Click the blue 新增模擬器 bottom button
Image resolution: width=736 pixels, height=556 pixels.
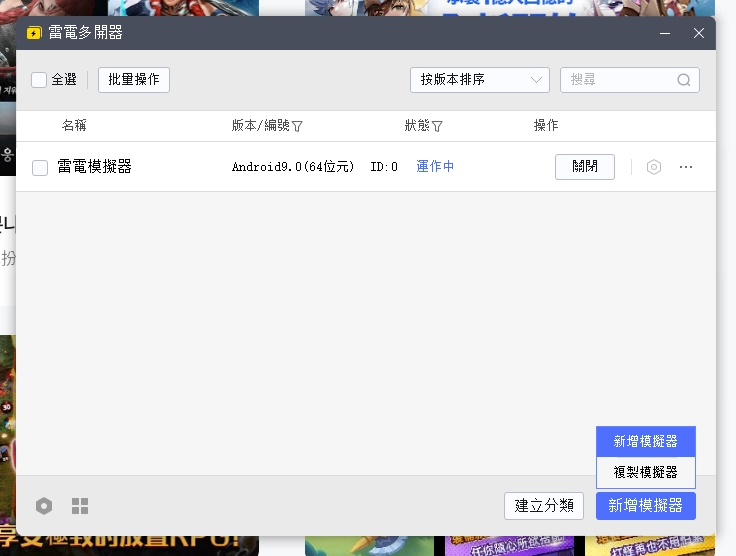(x=646, y=506)
